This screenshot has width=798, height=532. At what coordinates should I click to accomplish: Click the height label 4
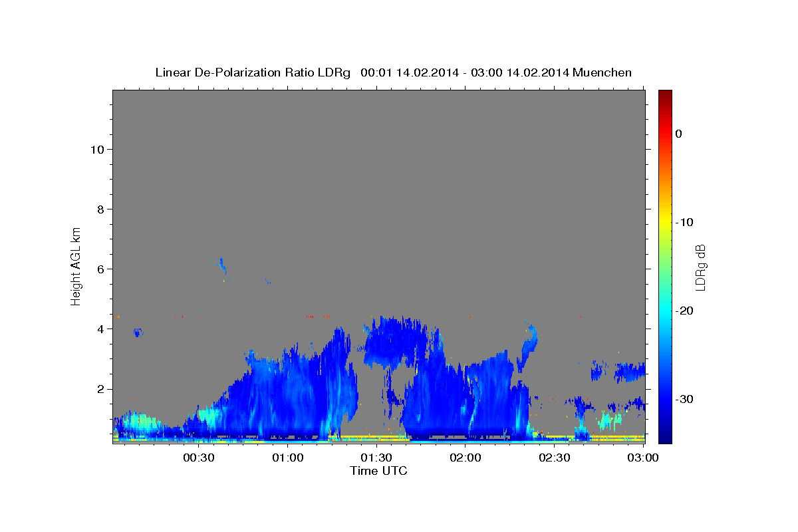(100, 329)
